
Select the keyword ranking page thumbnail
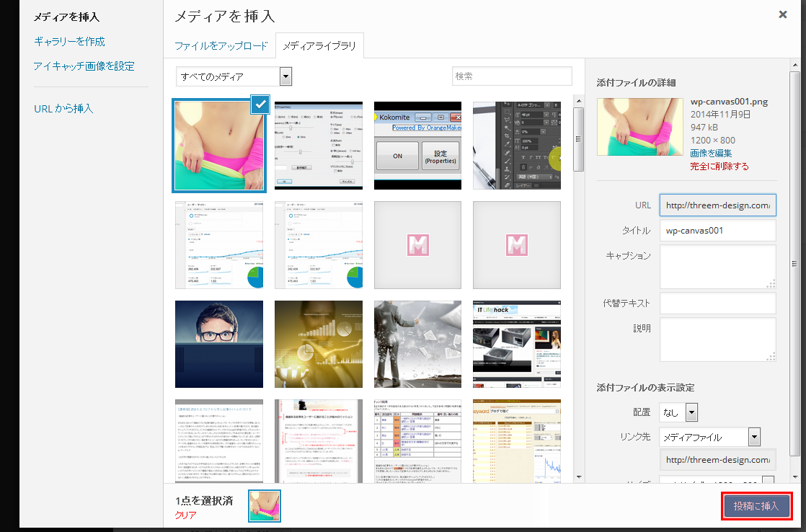coord(517,441)
